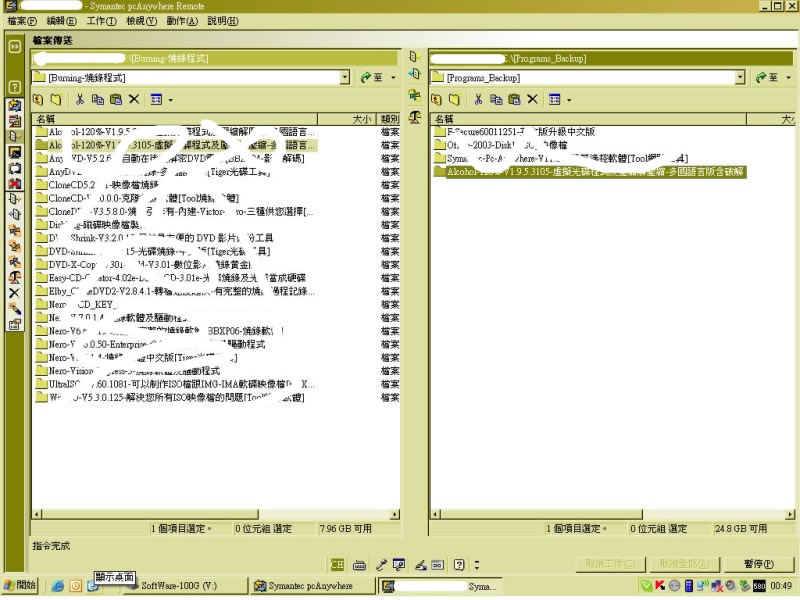
Task: Click top transfer icon between the panes
Action: tap(415, 57)
